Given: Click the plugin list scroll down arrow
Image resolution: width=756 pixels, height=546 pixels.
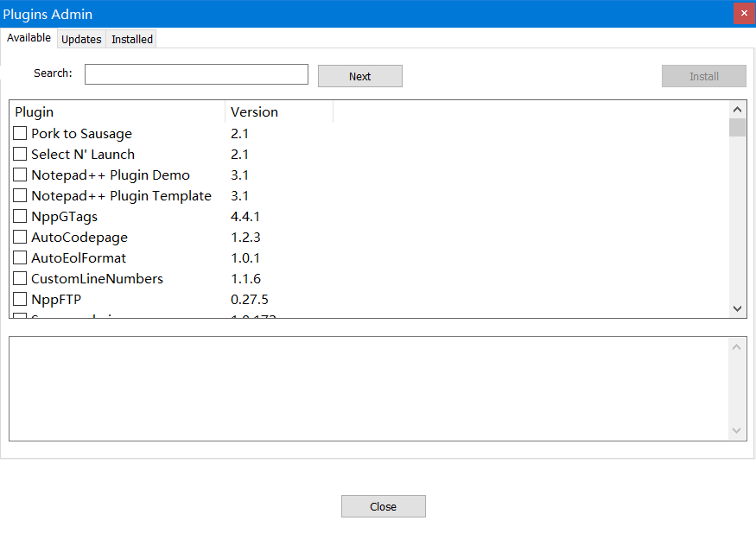Looking at the screenshot, I should pos(737,309).
